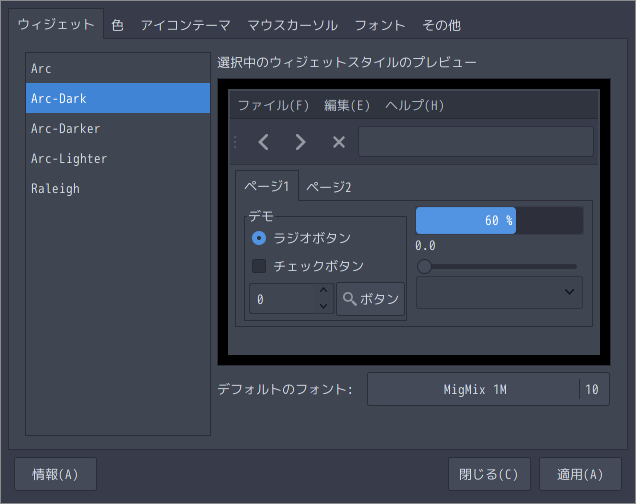636x504 pixels.
Task: Increase the spin box value with up arrow
Action: (x=323, y=290)
